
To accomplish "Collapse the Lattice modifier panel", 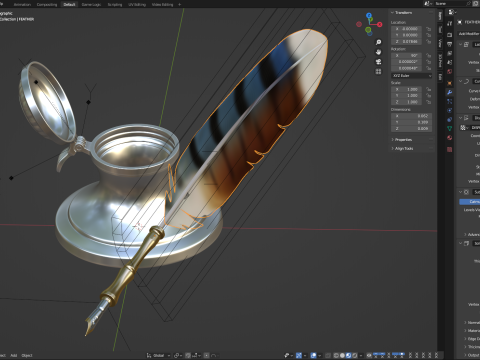I will coord(461,44).
